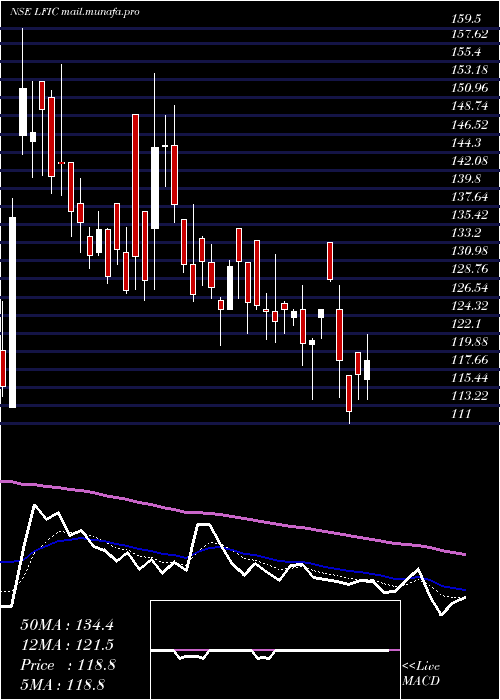Click the 122.1 price axis label
500x700 pixels.
pos(466,324)
